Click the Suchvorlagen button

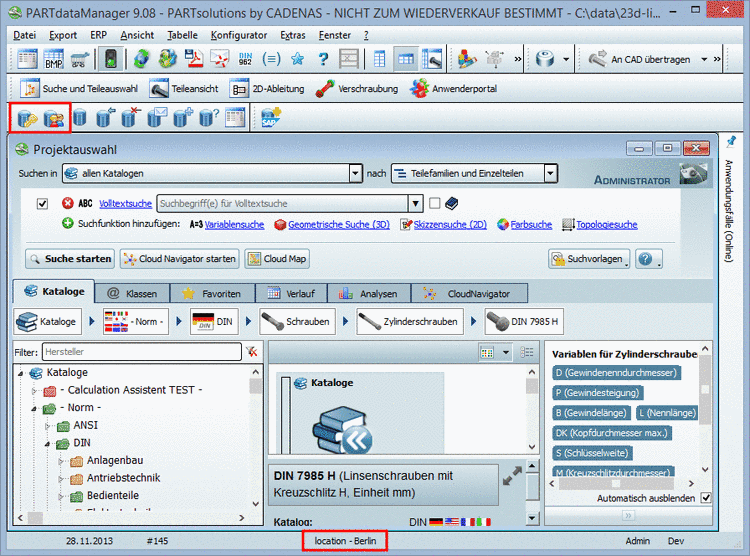tap(589, 259)
